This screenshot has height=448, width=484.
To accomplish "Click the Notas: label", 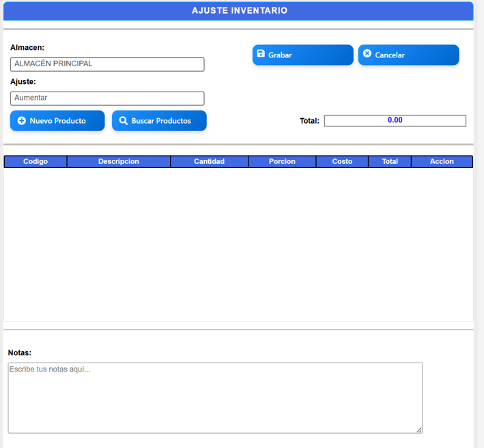I will (x=20, y=353).
